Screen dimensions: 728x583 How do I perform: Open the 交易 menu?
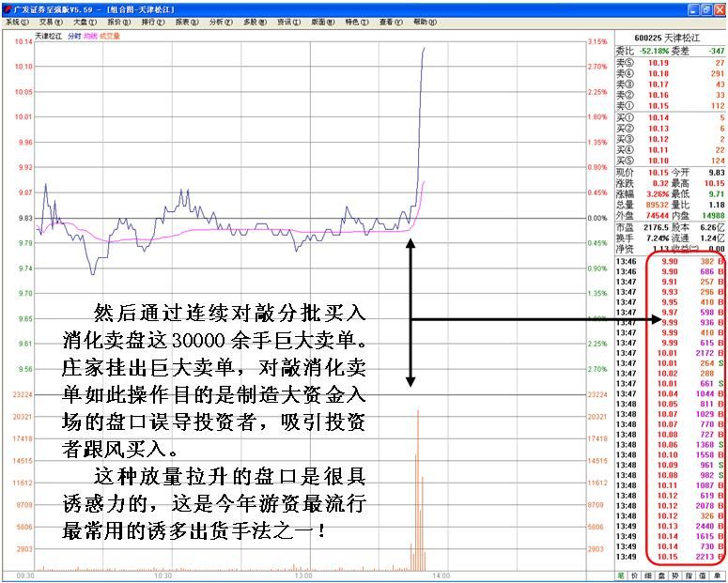coord(51,22)
